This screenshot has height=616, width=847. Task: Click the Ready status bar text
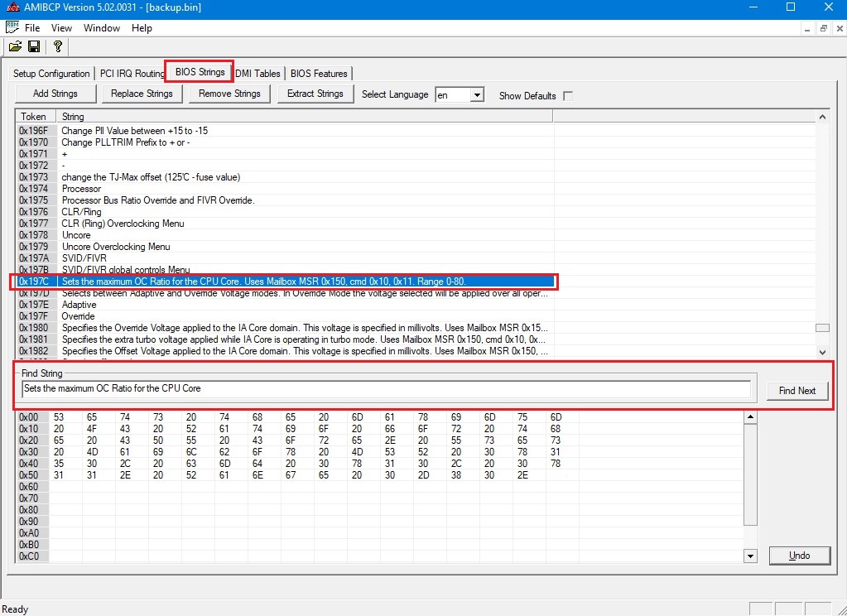pos(16,609)
